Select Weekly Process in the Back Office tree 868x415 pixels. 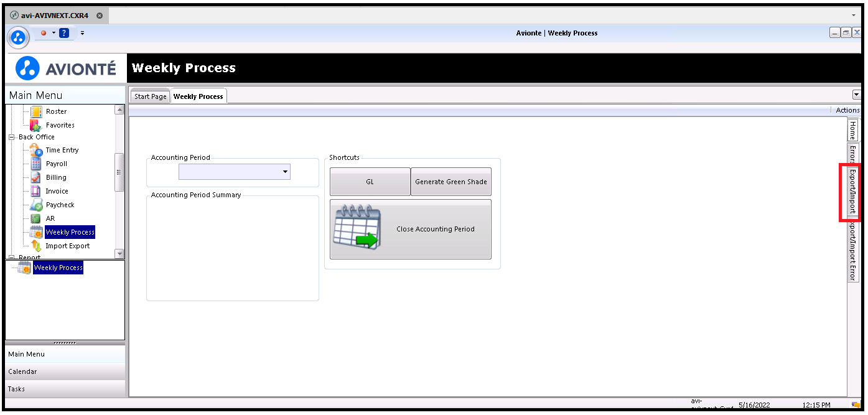click(x=70, y=232)
